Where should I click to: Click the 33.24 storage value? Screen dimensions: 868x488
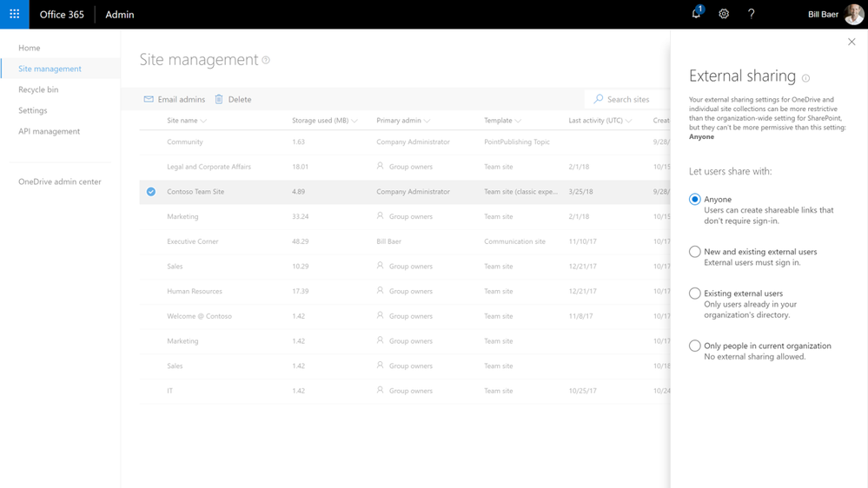tap(301, 216)
